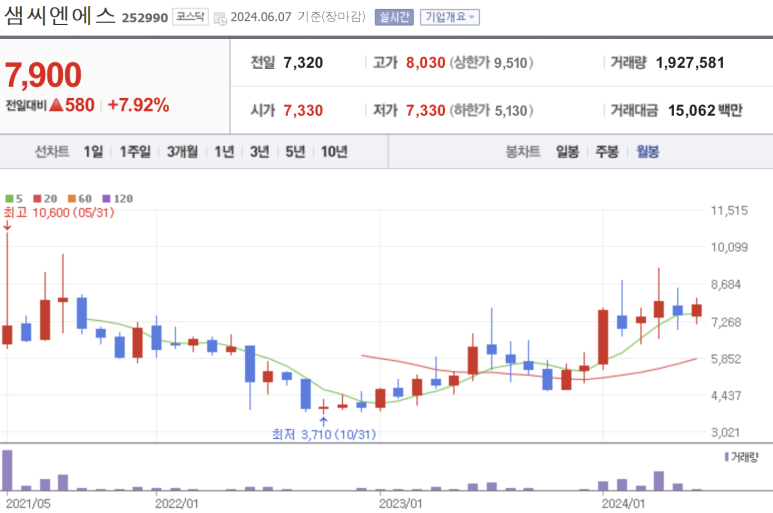Switch to 일봉 daily candle chart
The width and height of the screenshot is (773, 513).
click(x=567, y=151)
